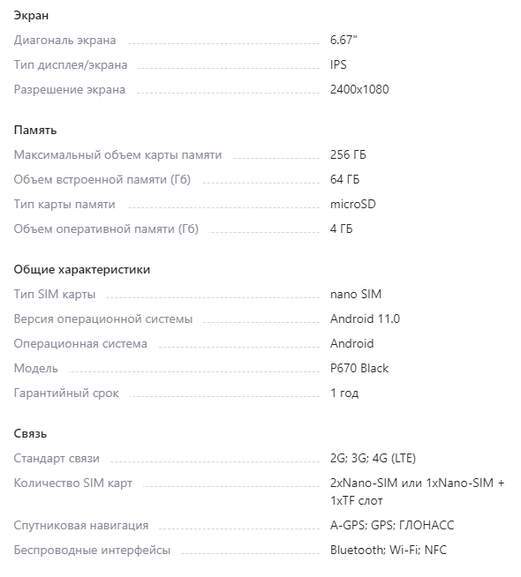Select the microSD card type value
The height and width of the screenshot is (577, 521).
(x=353, y=204)
